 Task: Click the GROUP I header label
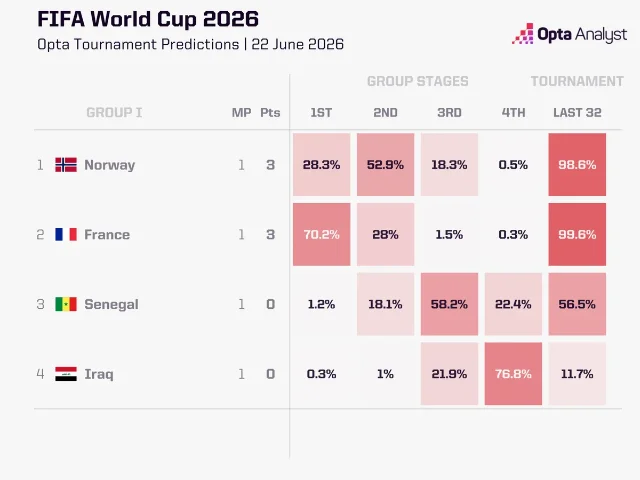[114, 113]
